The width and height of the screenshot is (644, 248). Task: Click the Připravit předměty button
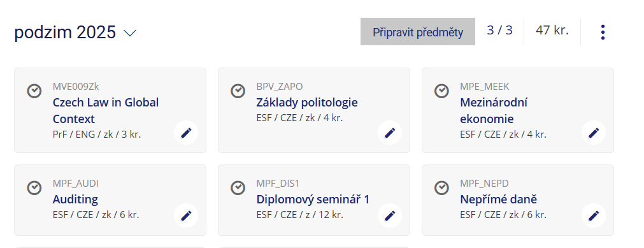418,32
